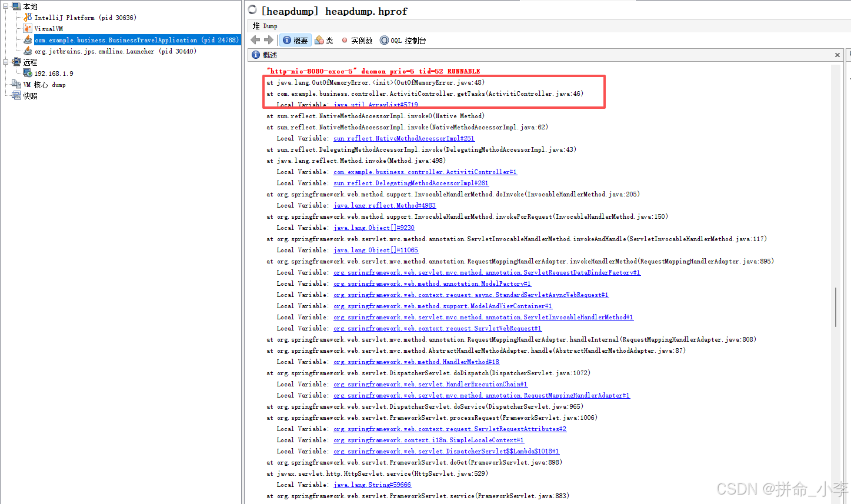Open the SimpleLocaleContext#1 link
Image resolution: width=851 pixels, height=504 pixels.
pos(429,440)
